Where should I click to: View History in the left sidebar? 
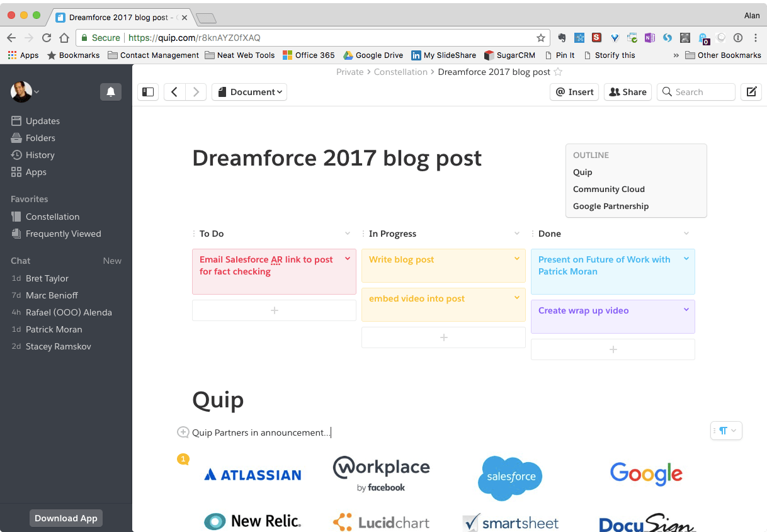click(40, 154)
